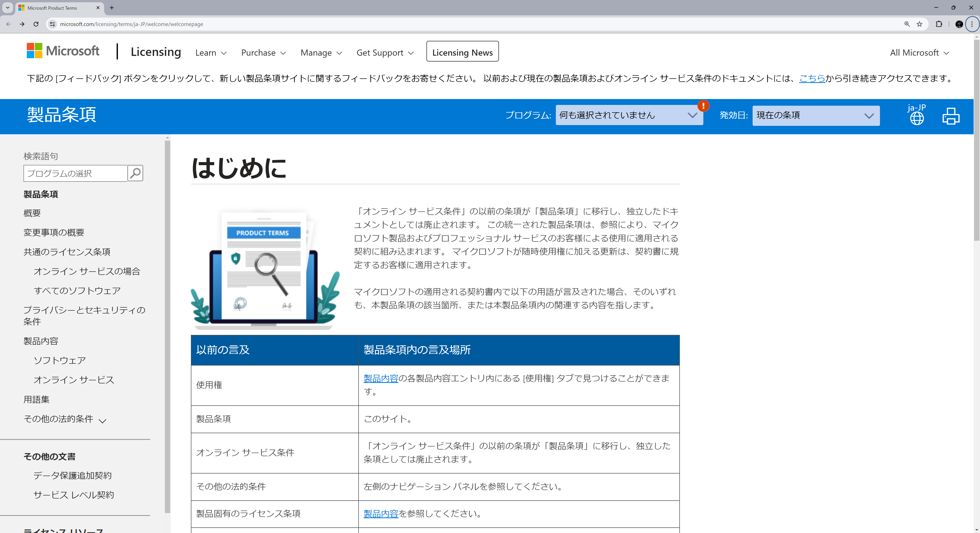Bookmark this page with star icon
The width and height of the screenshot is (980, 533).
click(920, 24)
